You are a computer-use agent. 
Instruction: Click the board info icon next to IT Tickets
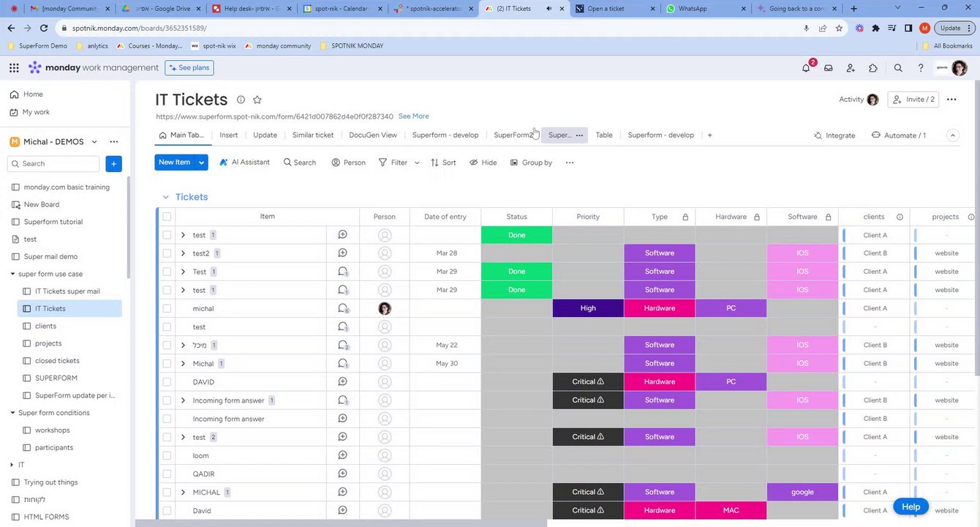coord(241,100)
